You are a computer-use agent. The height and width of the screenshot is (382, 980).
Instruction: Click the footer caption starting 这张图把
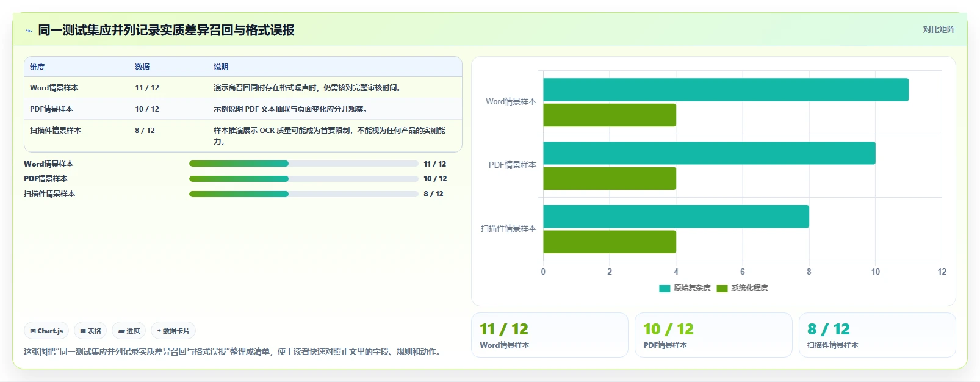[234, 351]
